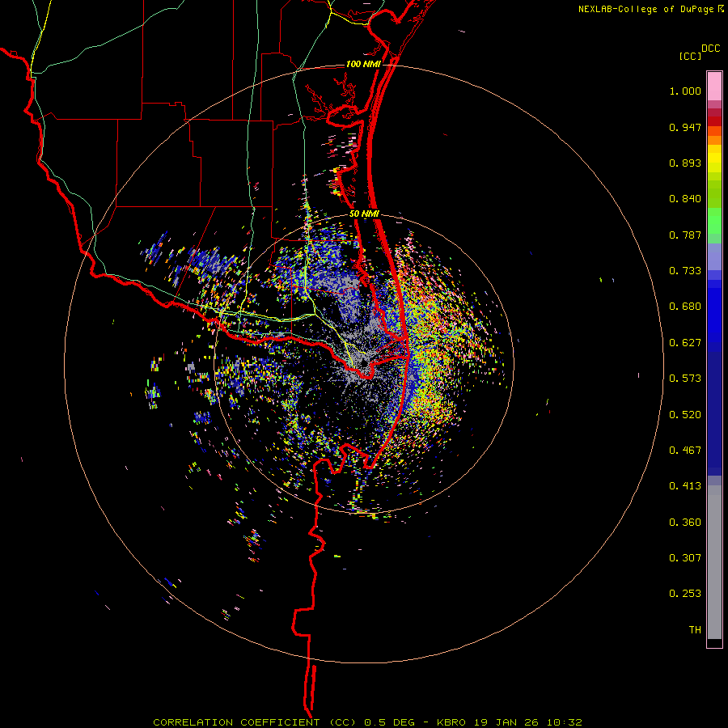Screen dimensions: 728x728
Task: Click the 0.840 color scale value
Action: [x=685, y=199]
